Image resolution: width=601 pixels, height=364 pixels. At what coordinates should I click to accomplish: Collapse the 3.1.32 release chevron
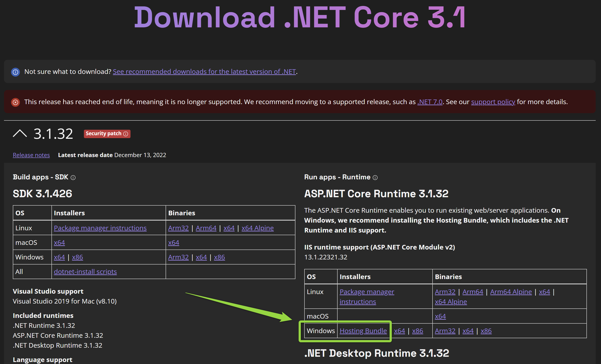coord(20,134)
